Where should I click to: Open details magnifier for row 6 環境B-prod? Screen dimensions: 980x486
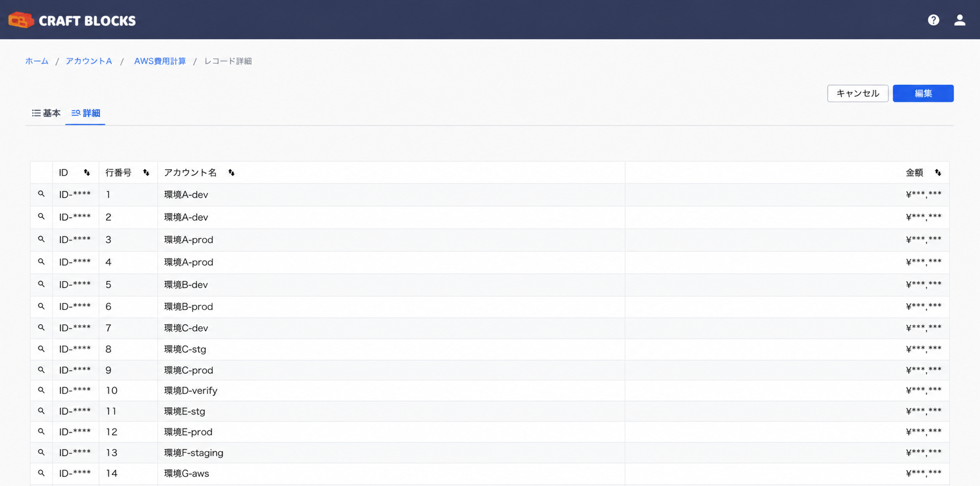pyautogui.click(x=41, y=307)
